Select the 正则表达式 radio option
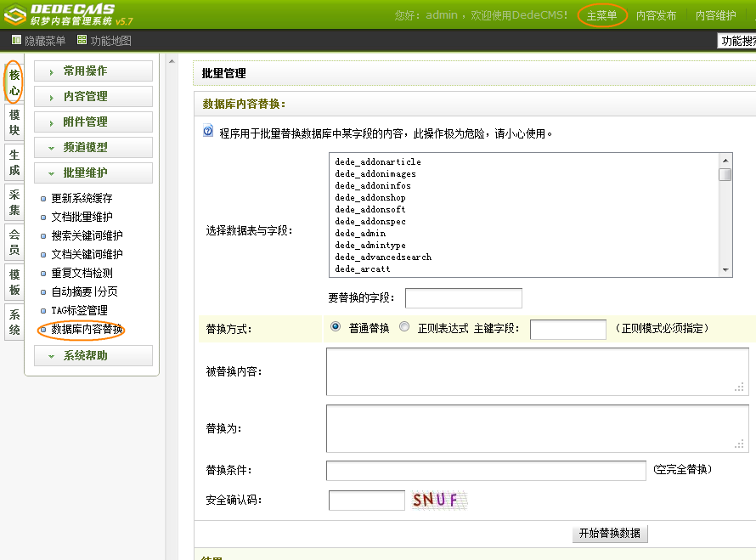Screen dimensions: 756x560 [x=404, y=327]
